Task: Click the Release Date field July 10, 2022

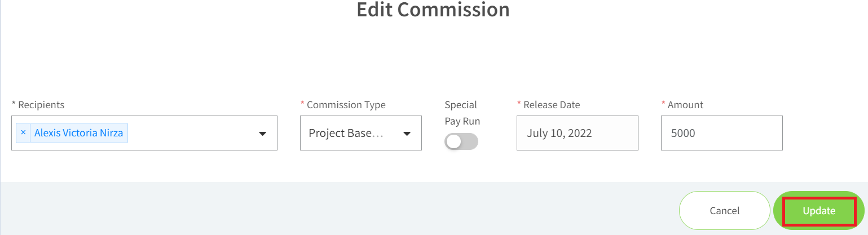Action: pos(578,133)
